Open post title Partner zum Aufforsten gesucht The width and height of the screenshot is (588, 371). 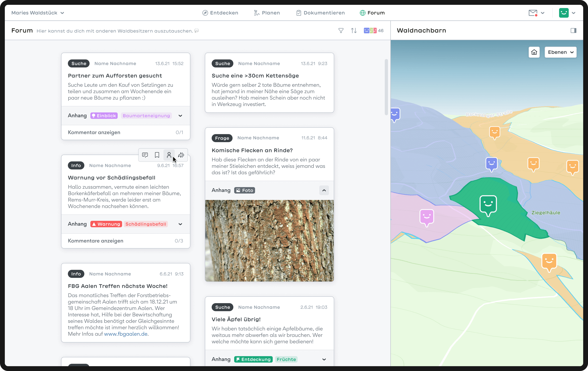click(115, 76)
